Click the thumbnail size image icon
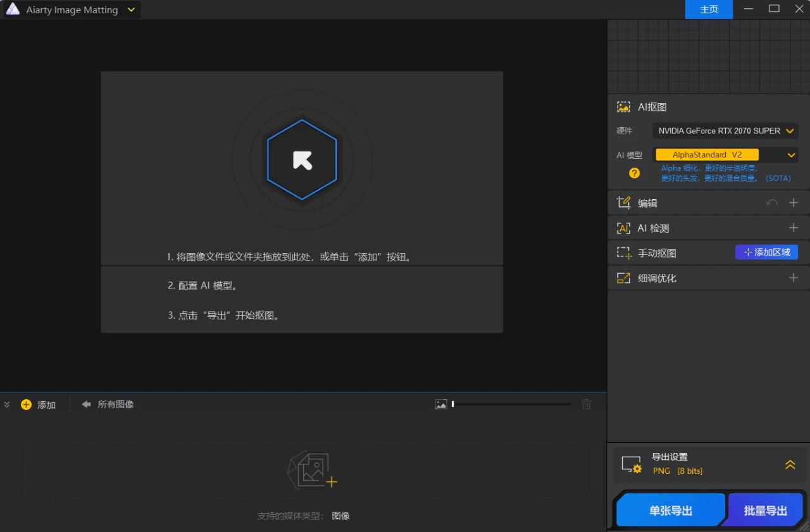The height and width of the screenshot is (532, 810). 441,404
